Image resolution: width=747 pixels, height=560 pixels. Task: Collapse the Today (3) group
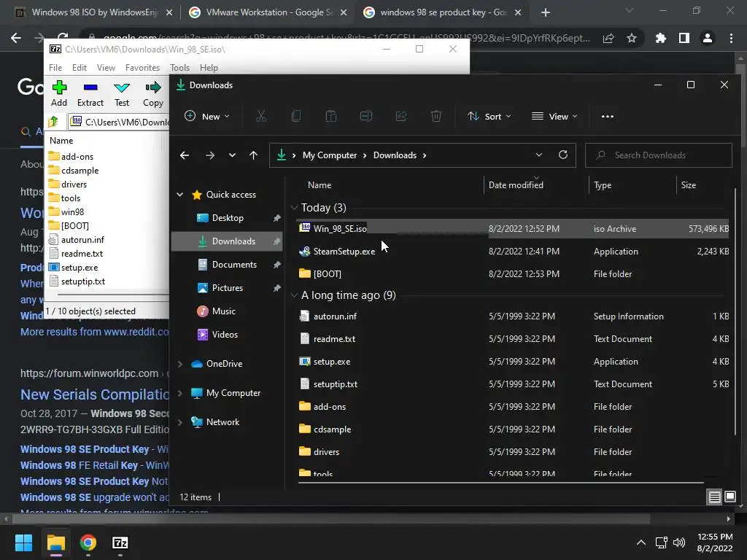(295, 208)
